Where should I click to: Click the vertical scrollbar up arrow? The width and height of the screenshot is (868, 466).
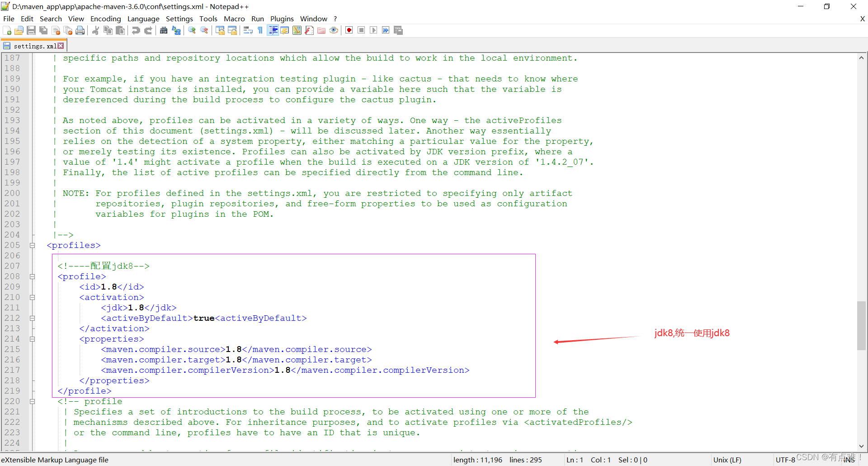[862, 57]
